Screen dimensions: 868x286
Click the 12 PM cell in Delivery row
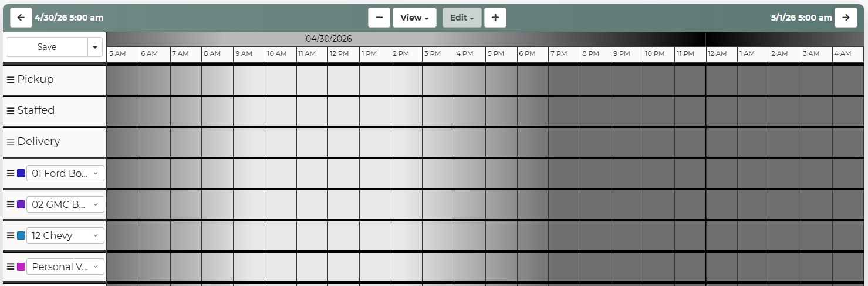tap(343, 142)
